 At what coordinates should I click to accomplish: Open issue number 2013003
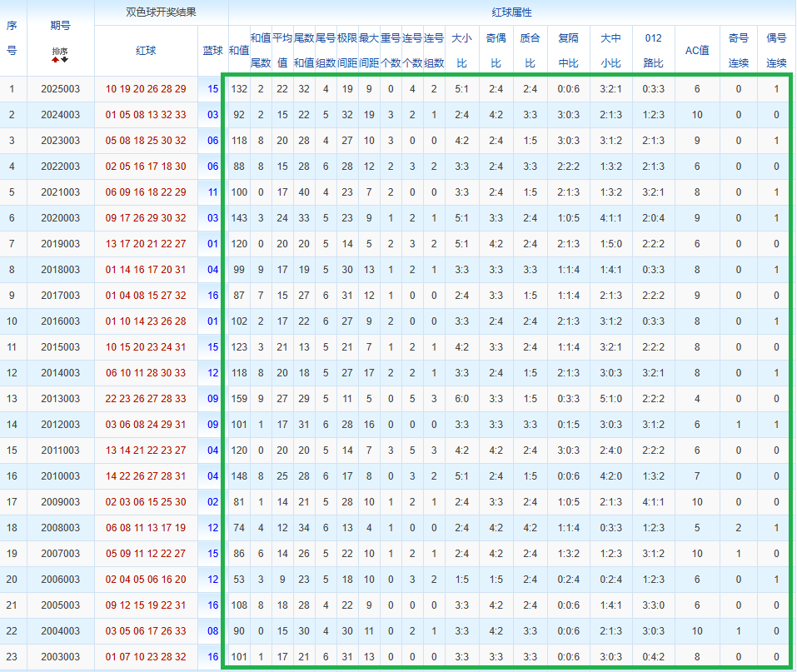[x=60, y=399]
